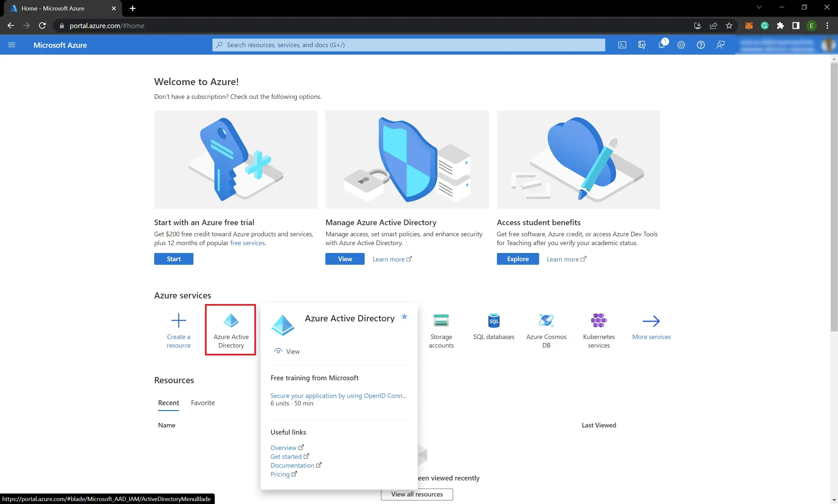Open the notifications bell

[662, 45]
